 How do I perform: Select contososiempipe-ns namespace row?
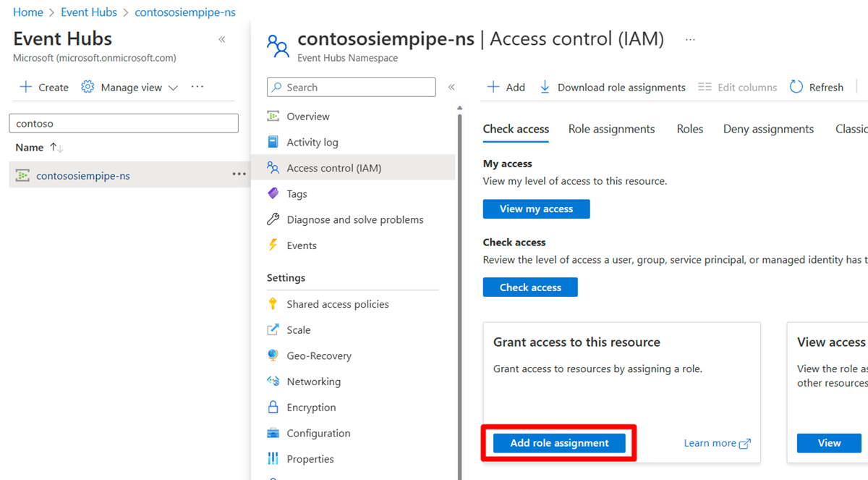point(129,174)
